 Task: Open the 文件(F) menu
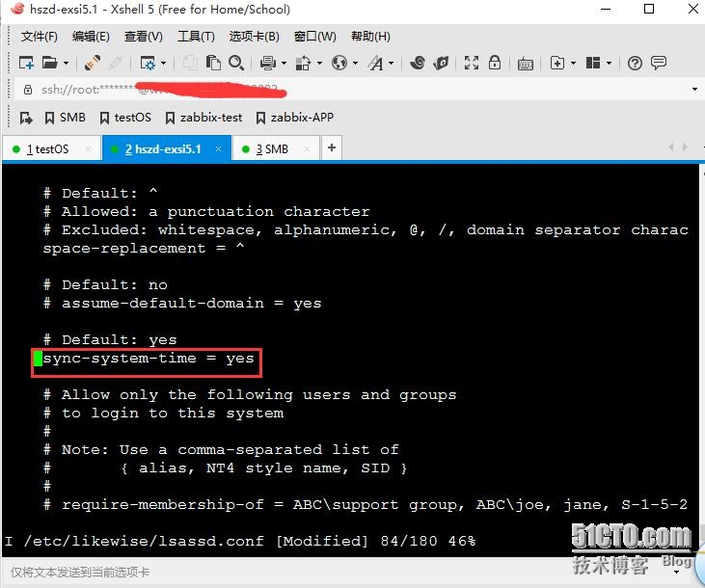click(x=40, y=37)
